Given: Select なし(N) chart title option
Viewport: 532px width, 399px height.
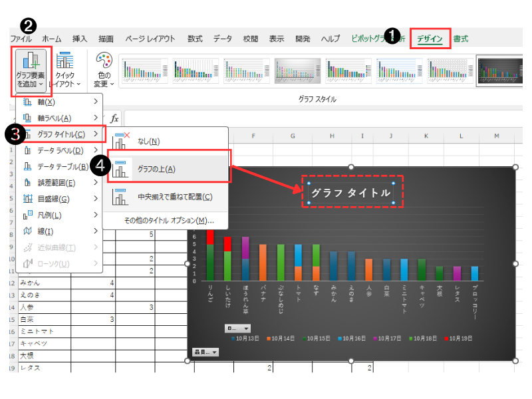Looking at the screenshot, I should [148, 141].
